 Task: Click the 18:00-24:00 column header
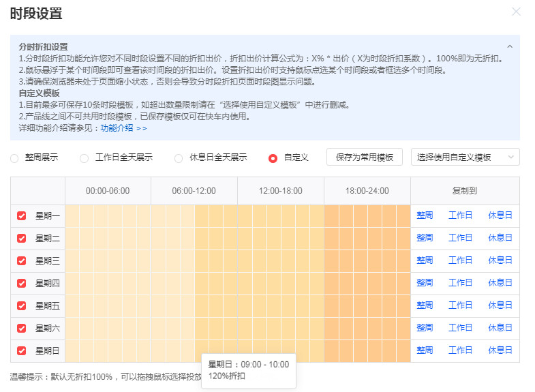(367, 191)
